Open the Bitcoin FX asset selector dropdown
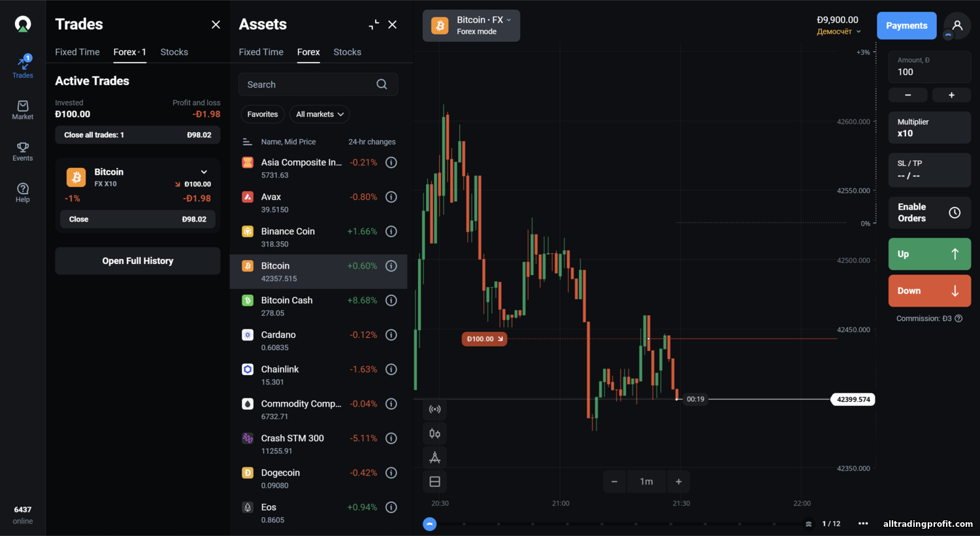980x536 pixels. [x=471, y=25]
